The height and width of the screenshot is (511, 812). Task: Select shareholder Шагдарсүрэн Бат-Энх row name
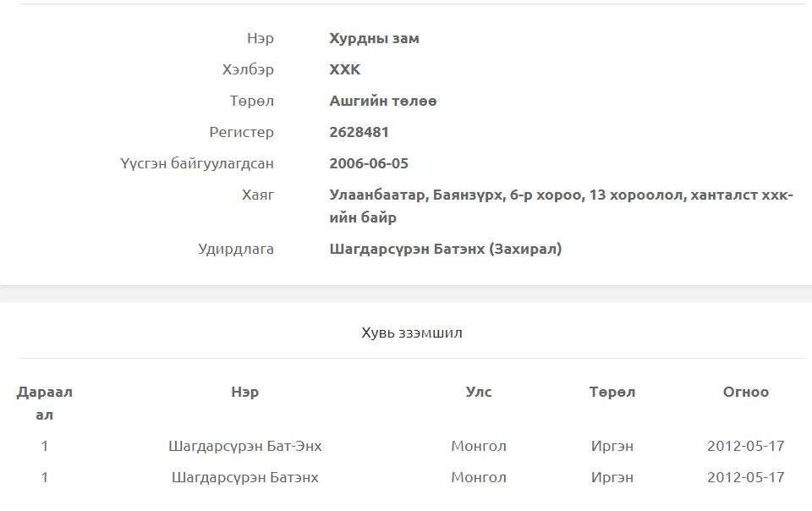coord(244,446)
